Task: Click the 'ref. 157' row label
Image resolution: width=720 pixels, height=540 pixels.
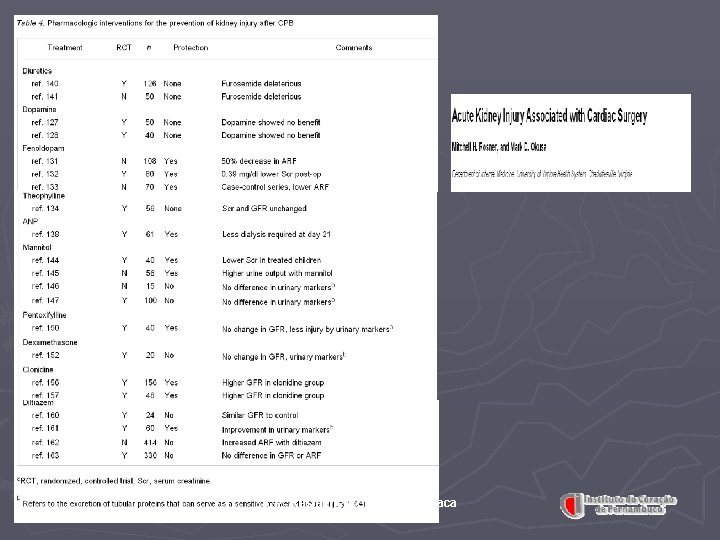Action: click(x=45, y=395)
